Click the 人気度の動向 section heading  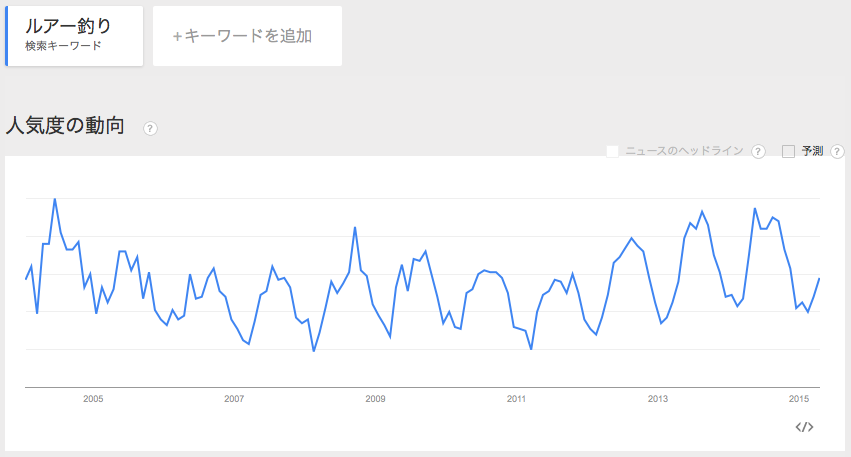[x=65, y=126]
